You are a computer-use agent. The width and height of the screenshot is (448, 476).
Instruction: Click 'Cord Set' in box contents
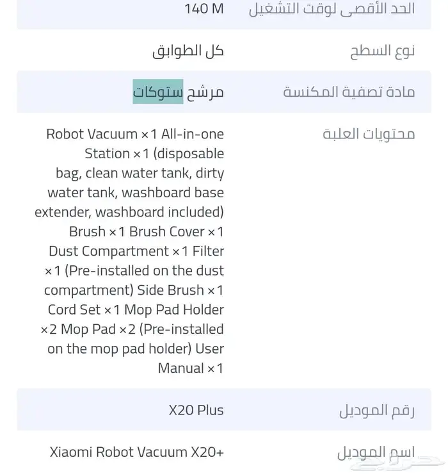point(74,310)
